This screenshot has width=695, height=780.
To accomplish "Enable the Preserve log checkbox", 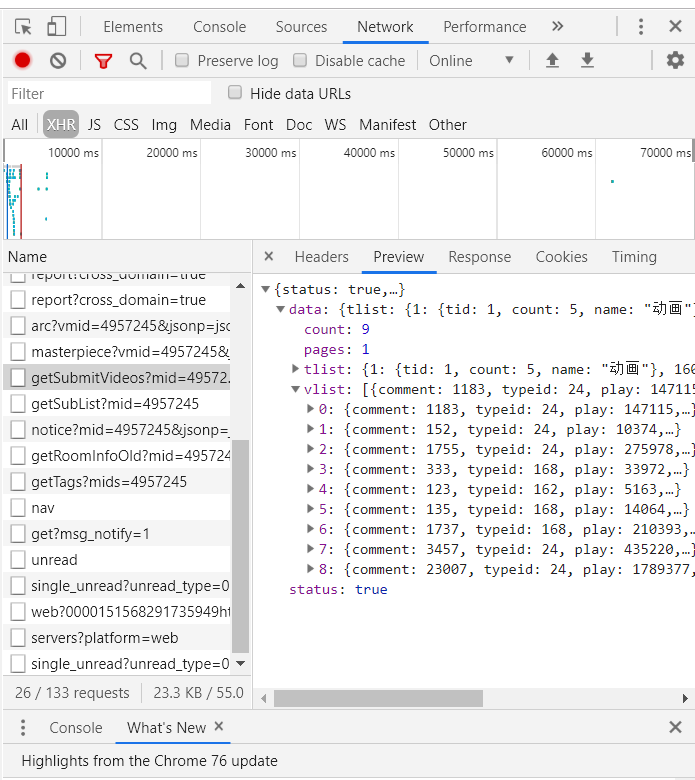I will point(182,60).
